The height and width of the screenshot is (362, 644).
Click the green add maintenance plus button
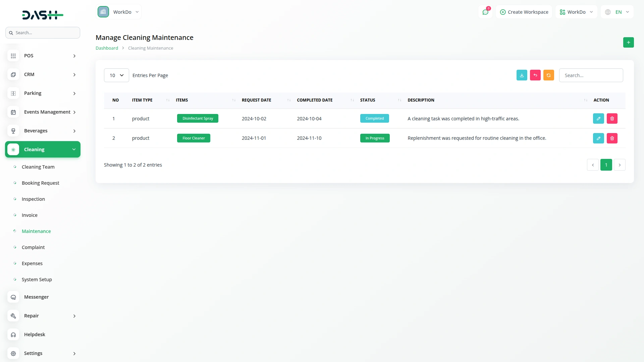[628, 42]
